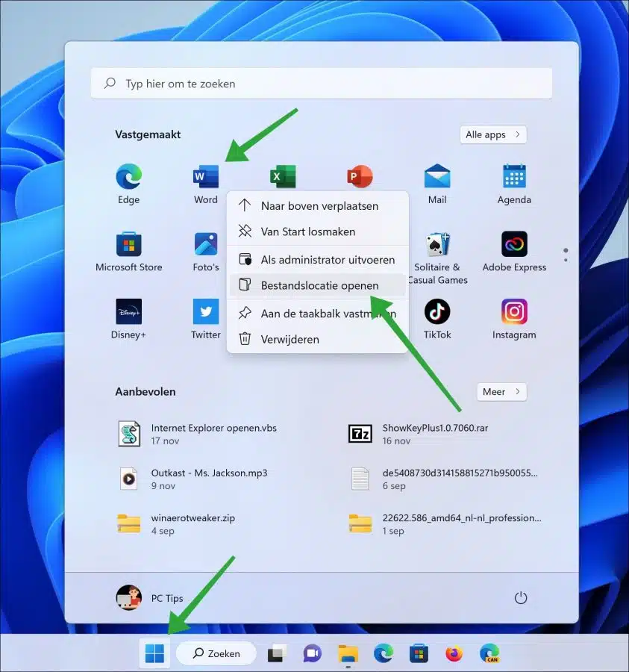Select 'Verwijderen' in the context menu

pos(317,340)
